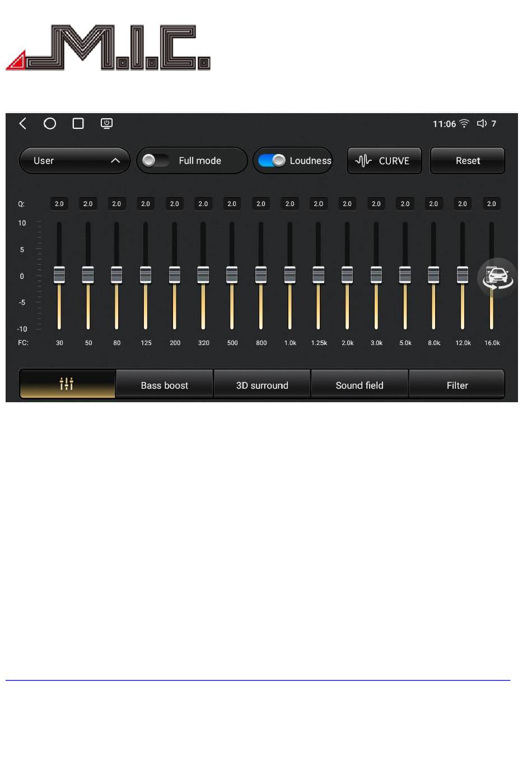Tap the Q value above 1.25k
The width and height of the screenshot is (532, 778).
click(319, 204)
